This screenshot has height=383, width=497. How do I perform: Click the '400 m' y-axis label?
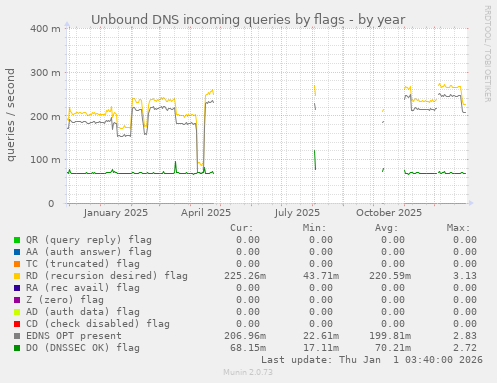click(45, 29)
